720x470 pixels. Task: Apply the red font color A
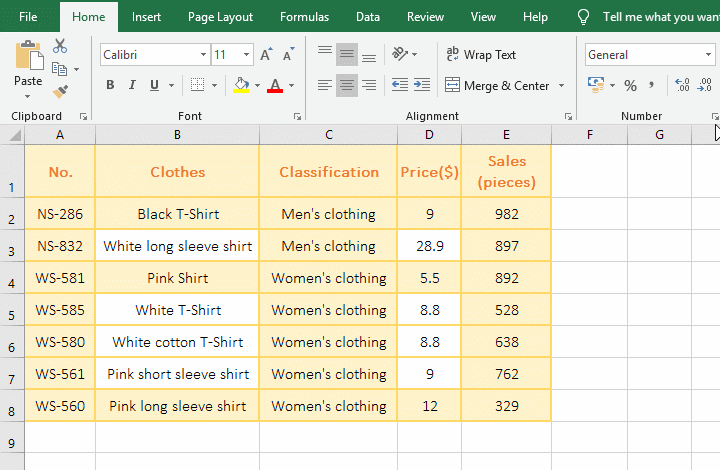(275, 85)
